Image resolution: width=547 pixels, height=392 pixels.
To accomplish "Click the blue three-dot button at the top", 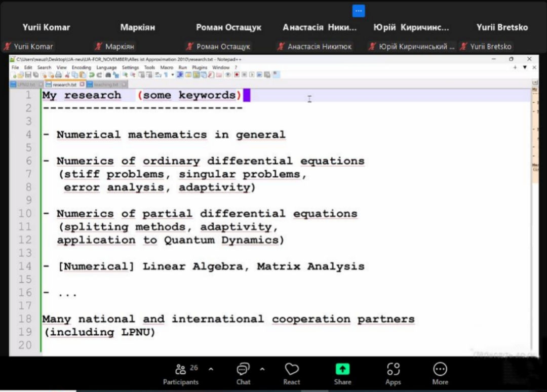I will [359, 11].
